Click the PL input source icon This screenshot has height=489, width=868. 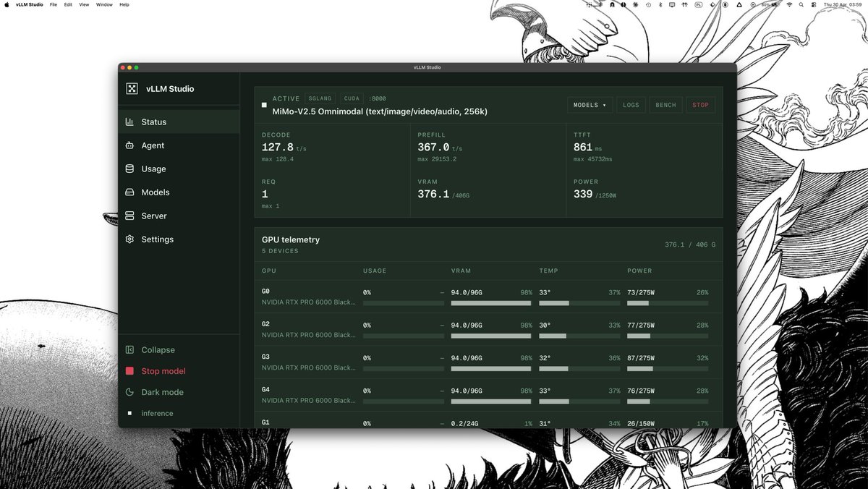tap(698, 4)
